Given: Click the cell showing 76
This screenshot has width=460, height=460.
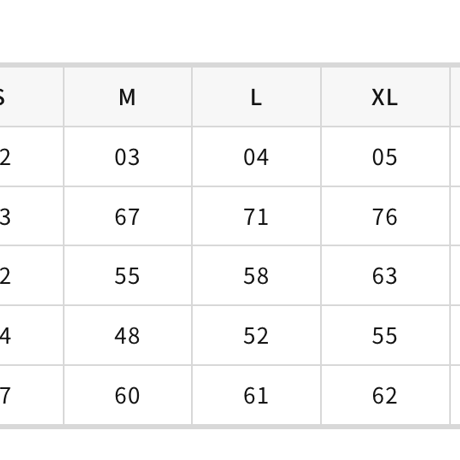Looking at the screenshot, I should point(385,216).
